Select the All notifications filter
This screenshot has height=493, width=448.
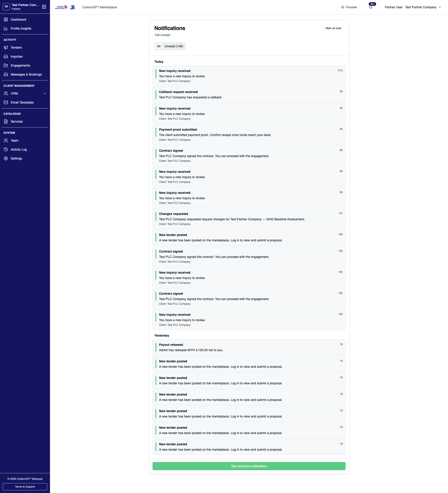click(159, 46)
